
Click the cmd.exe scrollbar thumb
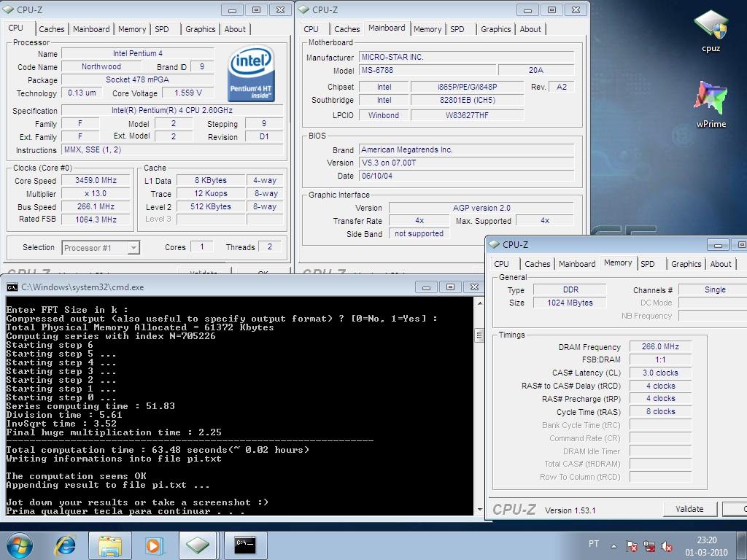point(480,335)
